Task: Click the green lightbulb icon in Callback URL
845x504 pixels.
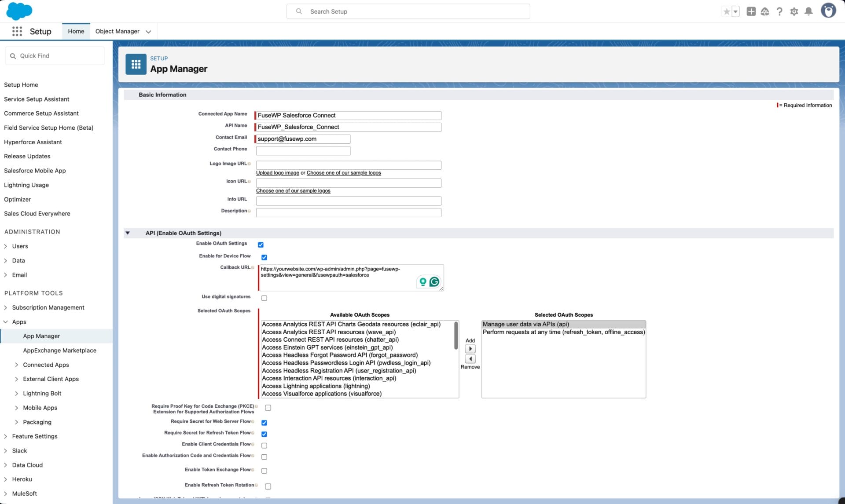Action: click(x=422, y=282)
